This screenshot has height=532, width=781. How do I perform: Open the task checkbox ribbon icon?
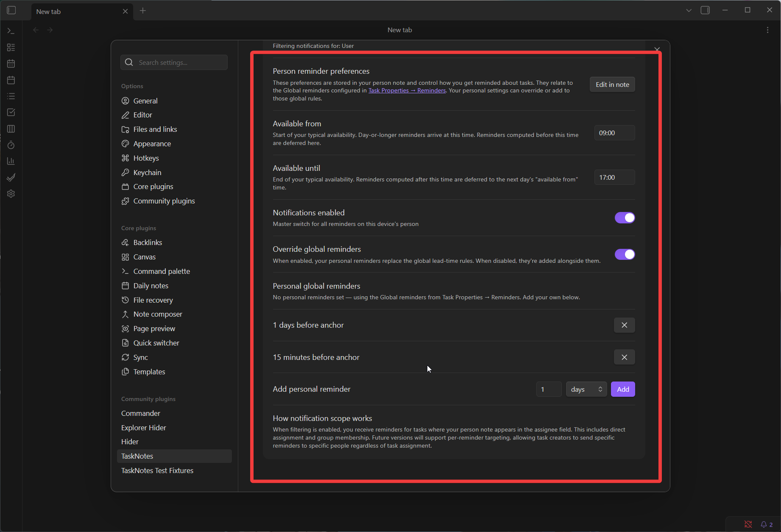click(11, 112)
